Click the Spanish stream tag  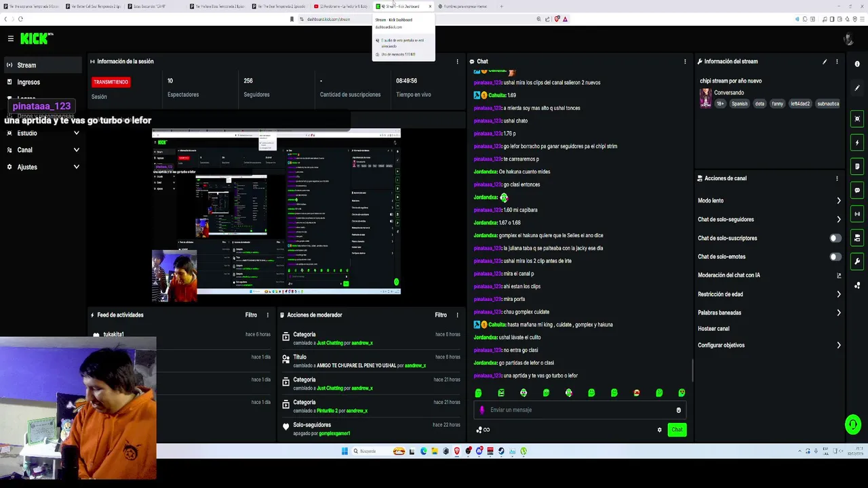(739, 104)
